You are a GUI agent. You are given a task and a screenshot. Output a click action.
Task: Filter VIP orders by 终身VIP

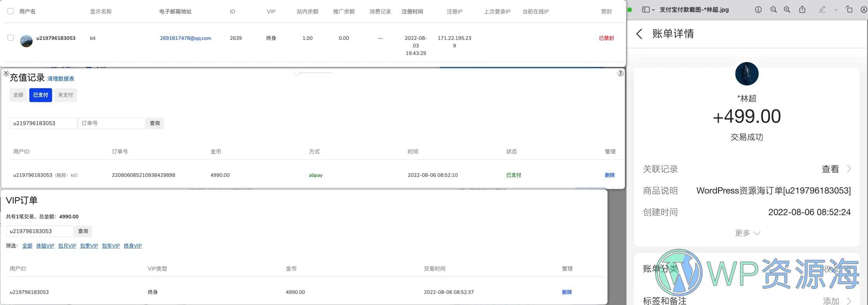coord(133,246)
